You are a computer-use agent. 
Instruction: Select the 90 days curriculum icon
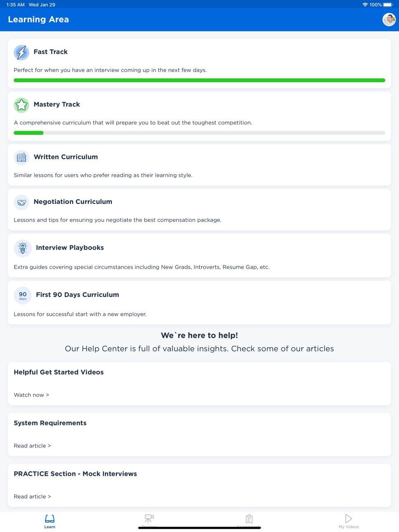(x=23, y=295)
